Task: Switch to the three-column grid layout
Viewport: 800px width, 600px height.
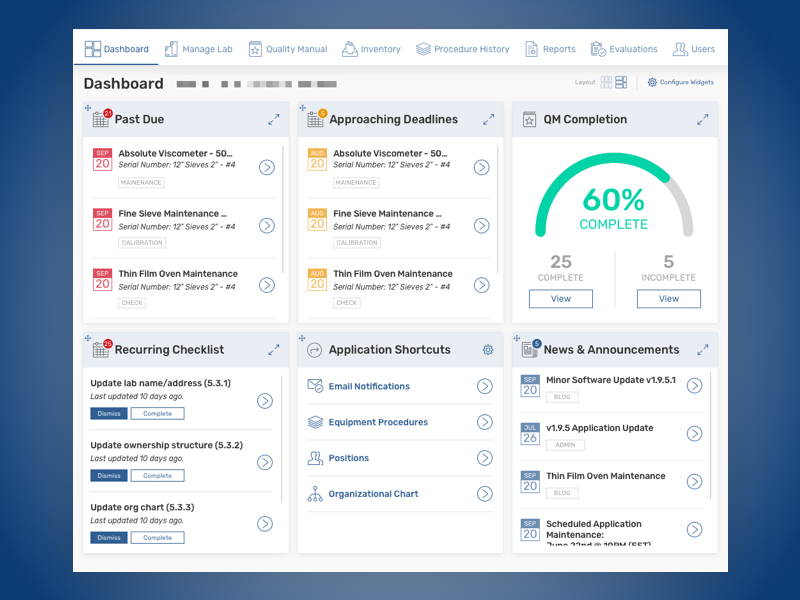Action: (x=606, y=82)
